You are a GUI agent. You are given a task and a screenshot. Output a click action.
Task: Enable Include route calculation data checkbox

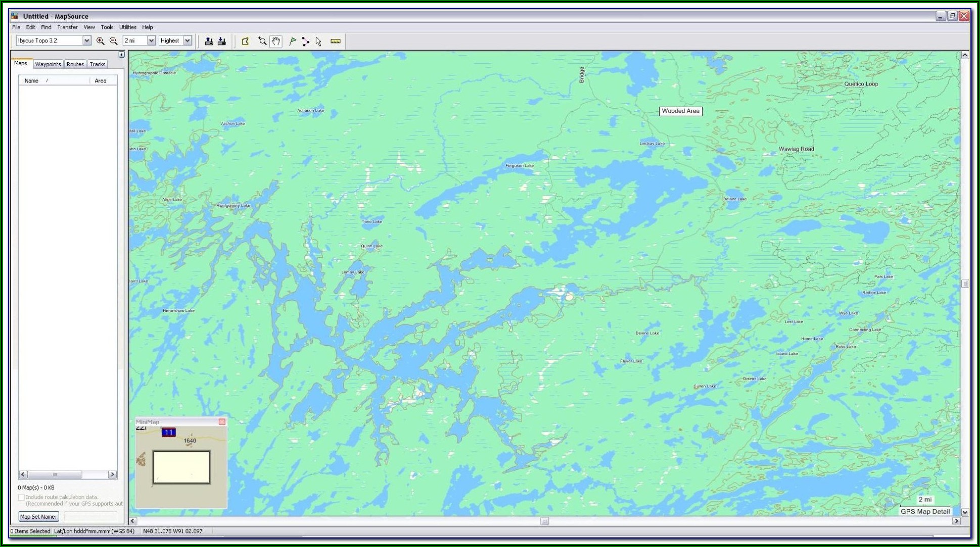click(x=21, y=497)
